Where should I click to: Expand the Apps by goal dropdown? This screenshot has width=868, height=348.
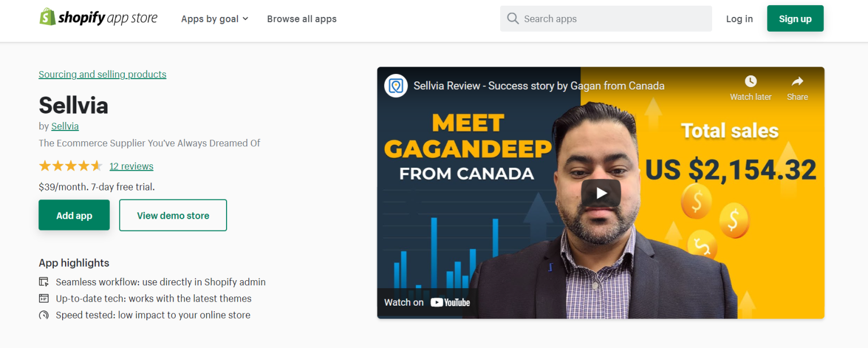tap(215, 19)
